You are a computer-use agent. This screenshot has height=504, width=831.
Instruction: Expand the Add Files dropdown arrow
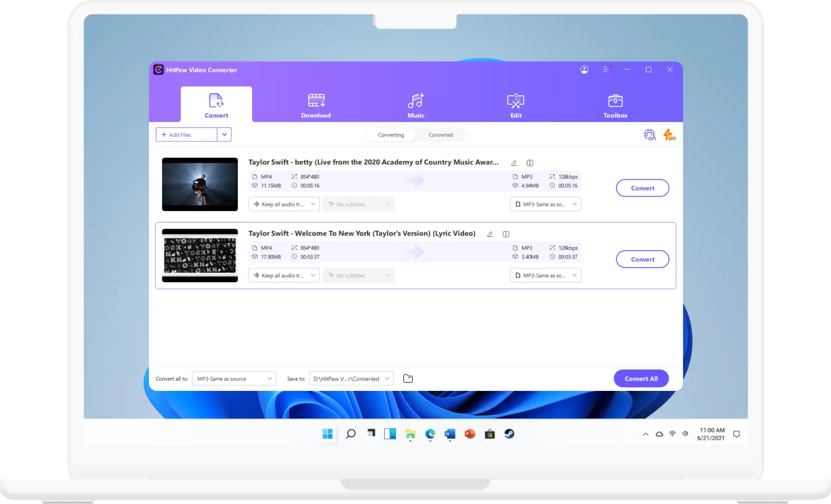(224, 134)
